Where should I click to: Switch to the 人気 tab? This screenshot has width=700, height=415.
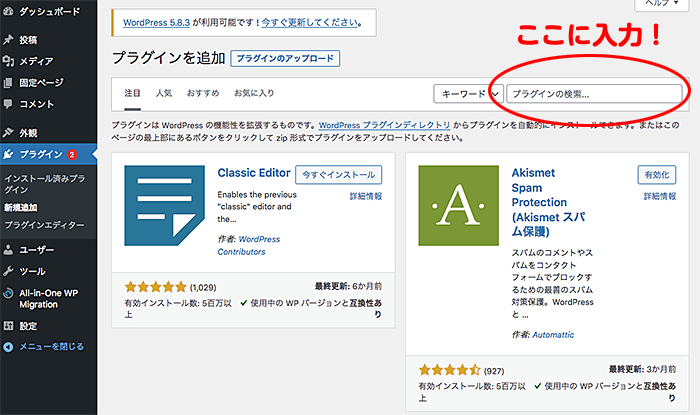coord(164,93)
